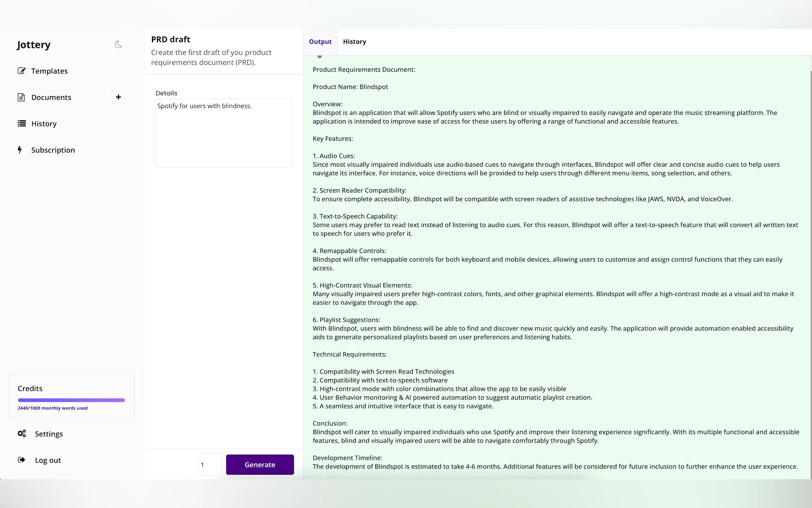Click the Settings gears icon
812x508 pixels.
pyautogui.click(x=22, y=434)
